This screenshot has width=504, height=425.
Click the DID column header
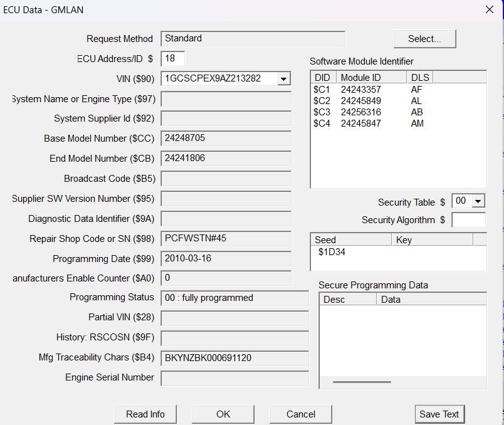click(323, 78)
